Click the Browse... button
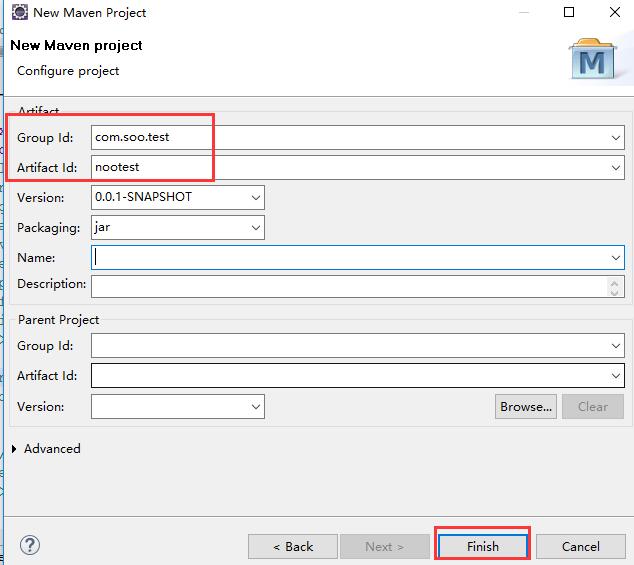The image size is (634, 565). 526,406
